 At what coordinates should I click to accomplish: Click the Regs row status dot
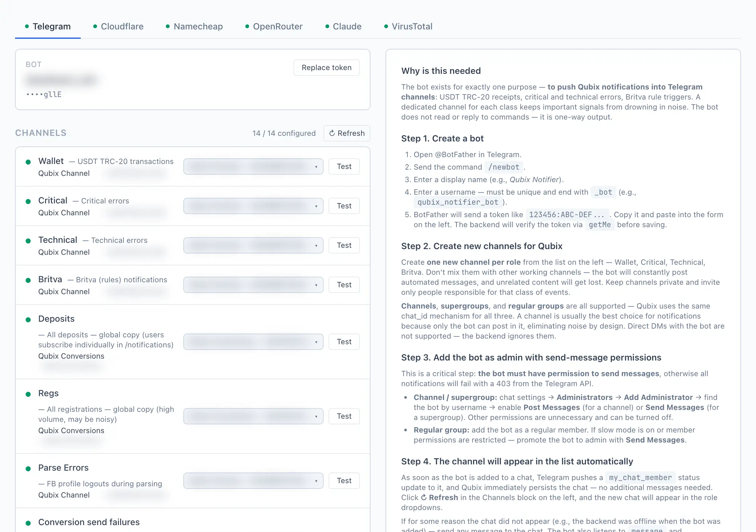pos(28,394)
